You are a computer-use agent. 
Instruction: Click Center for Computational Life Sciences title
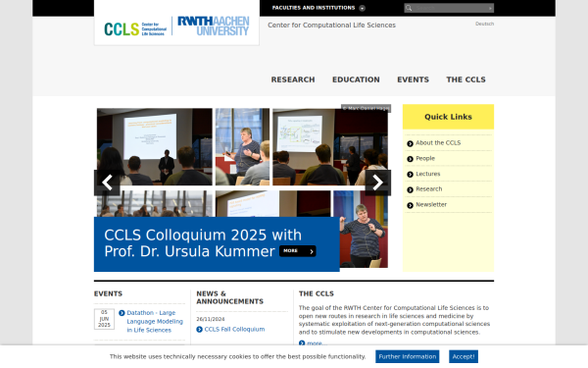[331, 26]
